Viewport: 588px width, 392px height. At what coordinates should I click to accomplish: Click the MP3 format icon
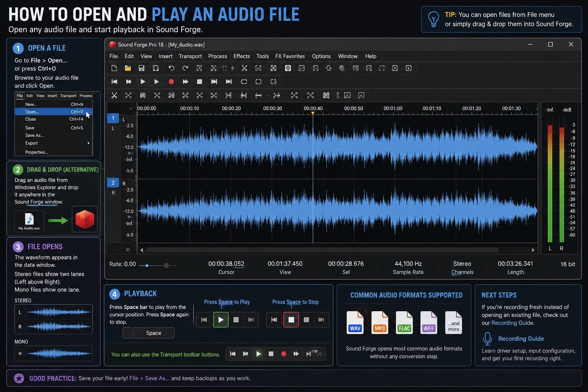tap(380, 322)
